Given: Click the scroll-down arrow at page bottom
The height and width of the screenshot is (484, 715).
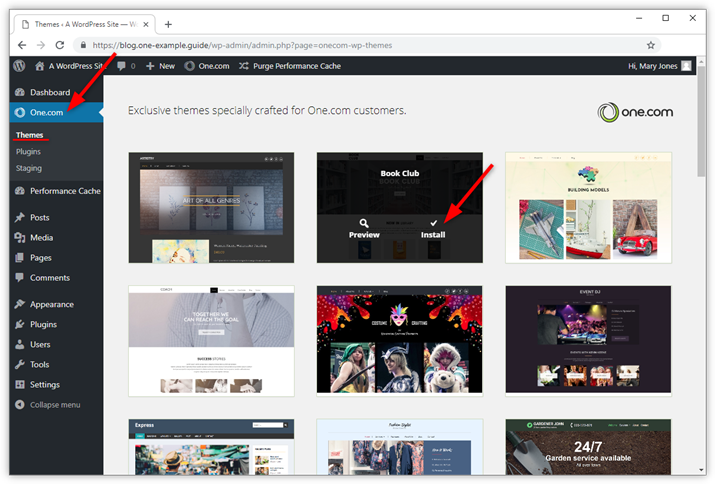Looking at the screenshot, I should point(701,470).
